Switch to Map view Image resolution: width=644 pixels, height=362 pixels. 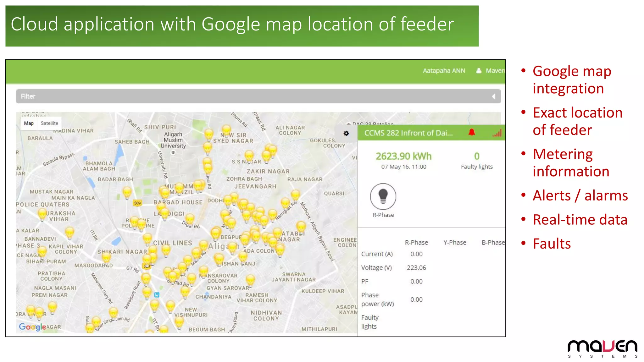tap(29, 123)
